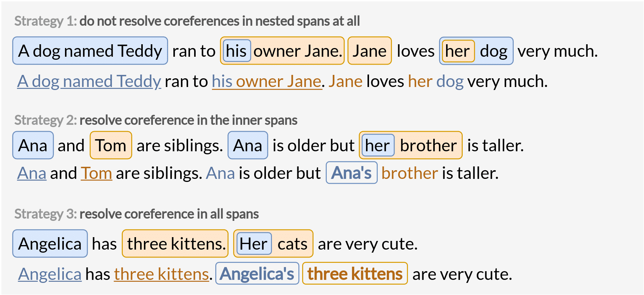Image resolution: width=644 pixels, height=295 pixels.
Task: Select the orange 'three kittens.' highlighted box
Action: point(175,244)
